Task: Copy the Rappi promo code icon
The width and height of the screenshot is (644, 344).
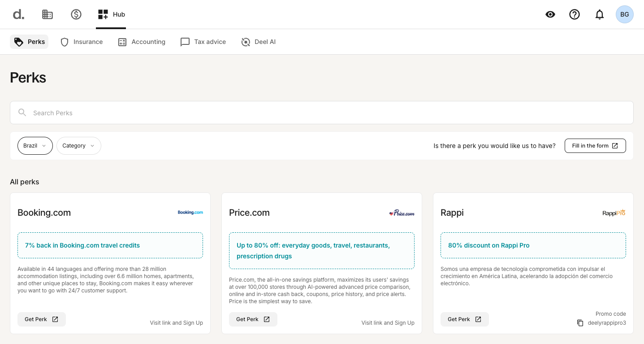Action: [x=580, y=323]
